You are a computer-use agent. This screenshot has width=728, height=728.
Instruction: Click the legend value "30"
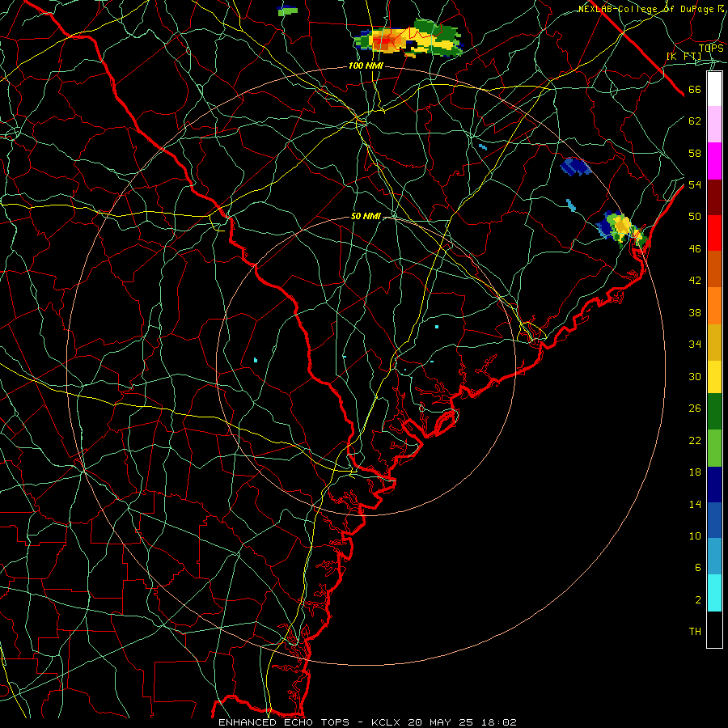[x=695, y=376]
